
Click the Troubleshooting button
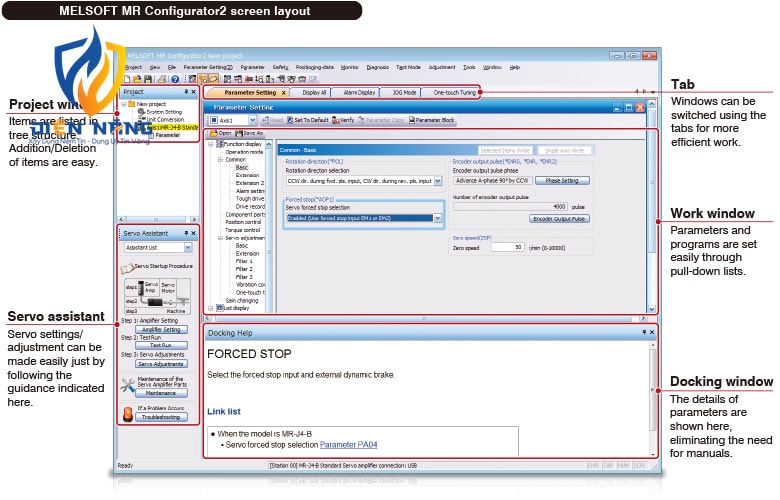[161, 417]
